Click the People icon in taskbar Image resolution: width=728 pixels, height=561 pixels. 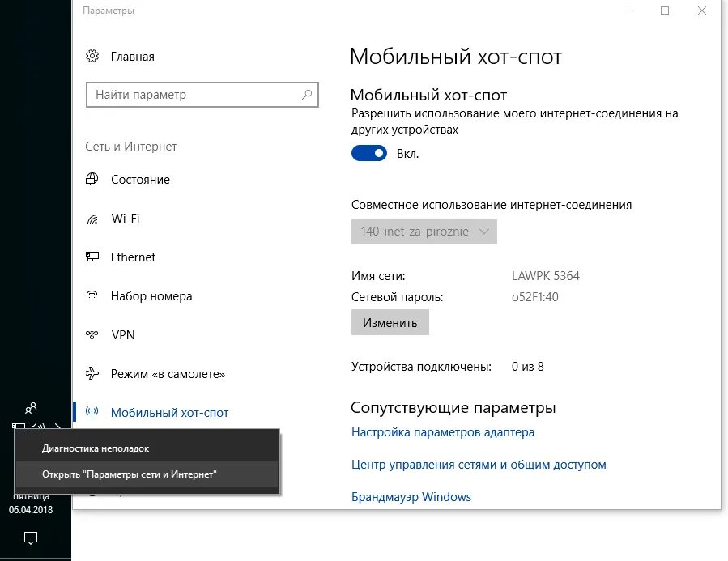31,408
